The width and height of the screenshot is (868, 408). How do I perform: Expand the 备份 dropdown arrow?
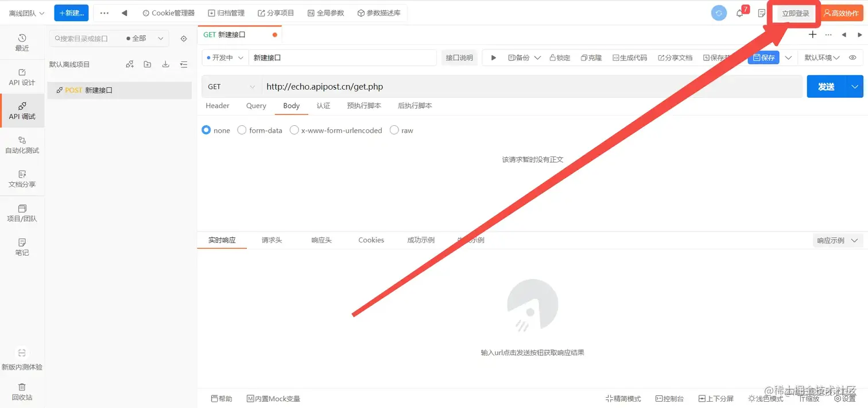537,57
